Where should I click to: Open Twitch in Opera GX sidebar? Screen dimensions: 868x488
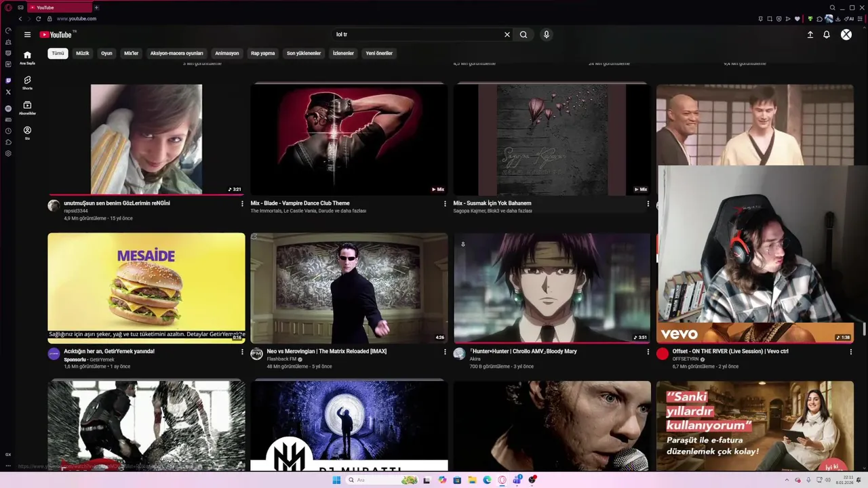click(8, 81)
